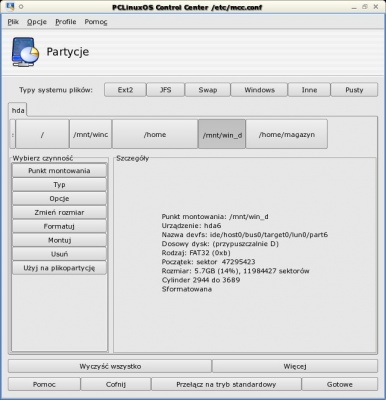The width and height of the screenshot is (386, 400).
Task: Click the 'Urządzenie: hda6' detail line
Action: coord(191,226)
